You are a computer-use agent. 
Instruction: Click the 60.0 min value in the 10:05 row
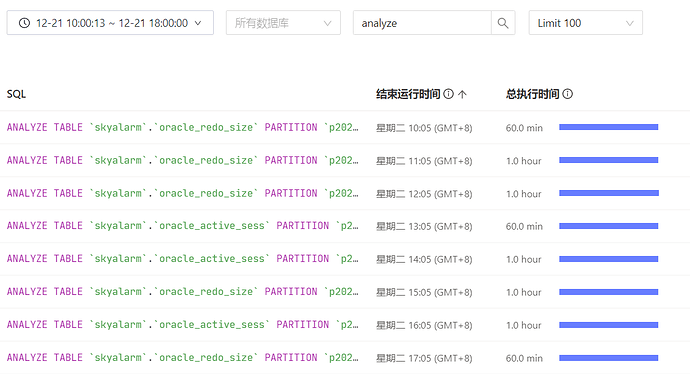click(x=524, y=128)
